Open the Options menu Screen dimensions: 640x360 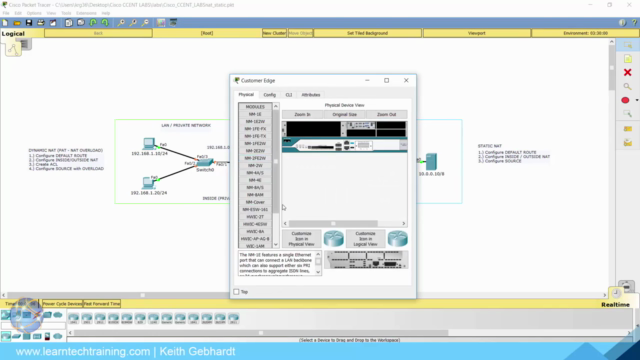pyautogui.click(x=34, y=13)
